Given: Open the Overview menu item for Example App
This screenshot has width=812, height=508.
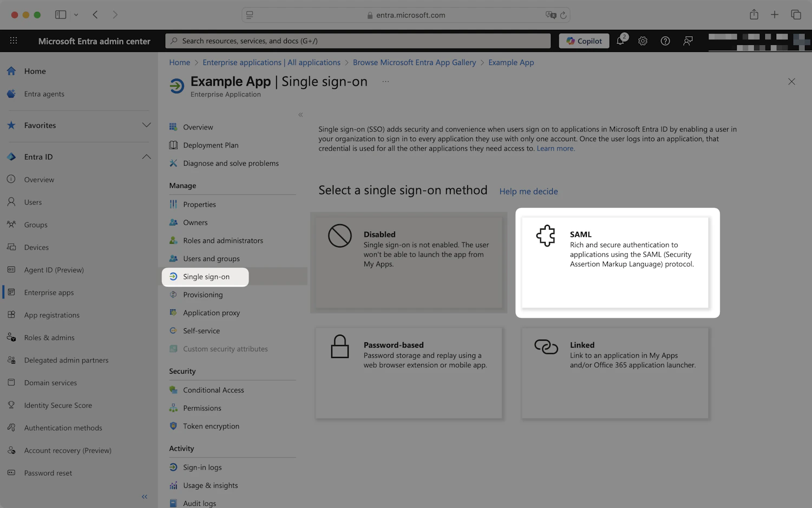Looking at the screenshot, I should [198, 127].
